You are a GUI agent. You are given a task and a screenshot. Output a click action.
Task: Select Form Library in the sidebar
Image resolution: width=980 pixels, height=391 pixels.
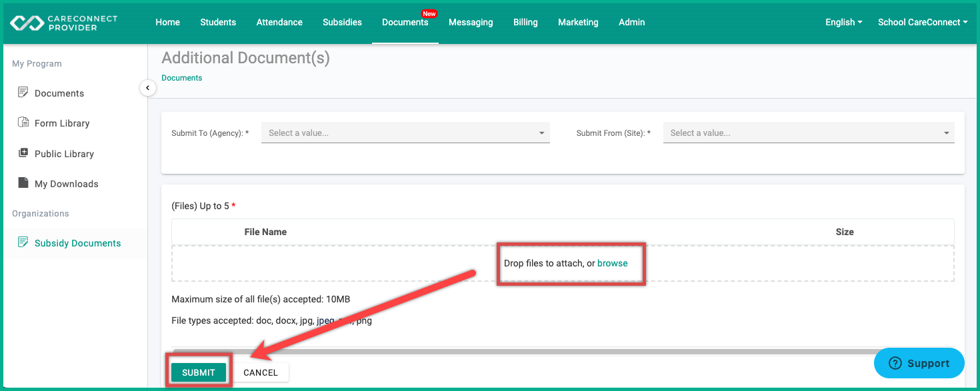[62, 123]
